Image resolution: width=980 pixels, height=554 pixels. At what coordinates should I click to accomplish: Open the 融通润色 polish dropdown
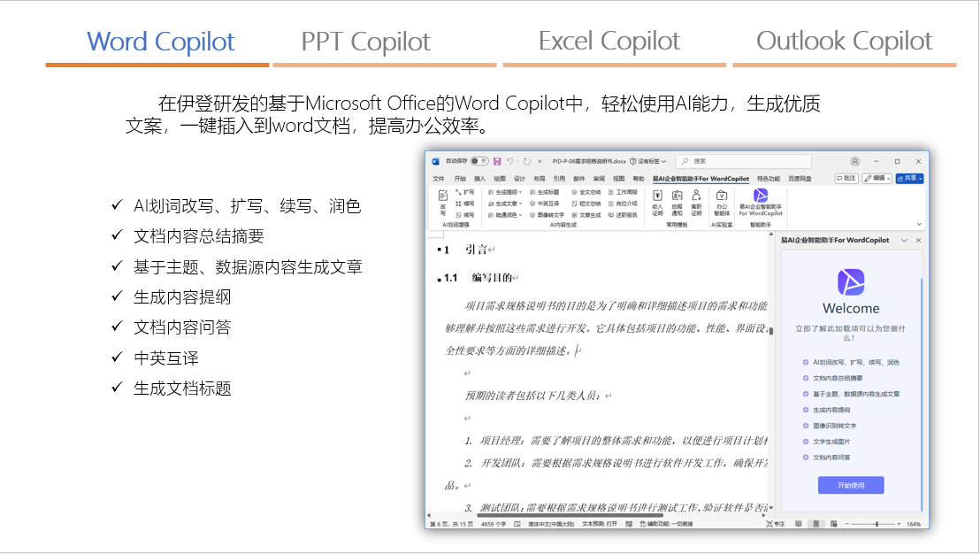(x=504, y=215)
